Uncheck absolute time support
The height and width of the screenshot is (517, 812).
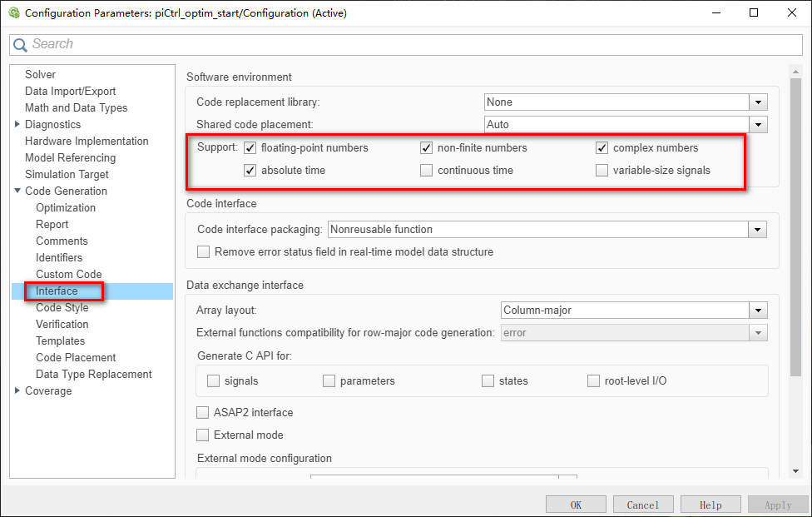(x=250, y=169)
